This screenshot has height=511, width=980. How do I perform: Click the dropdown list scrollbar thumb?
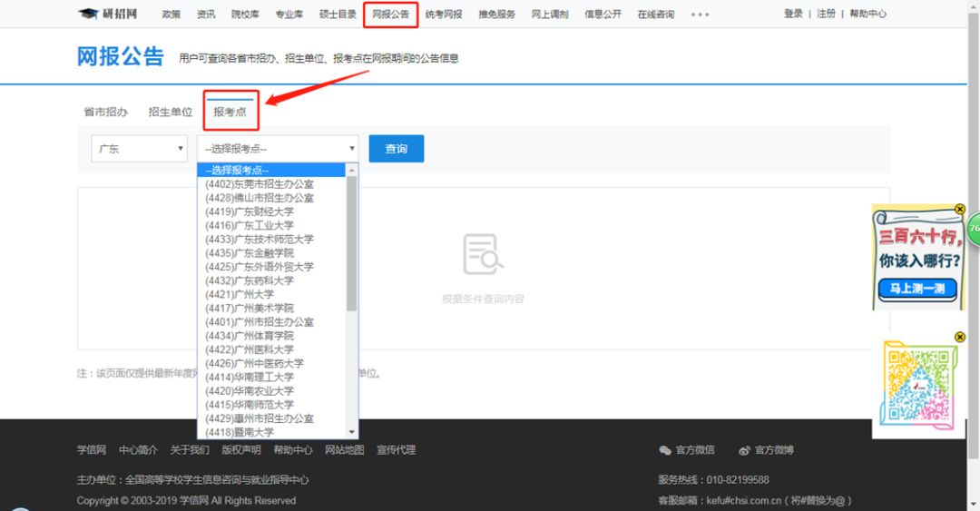click(352, 243)
